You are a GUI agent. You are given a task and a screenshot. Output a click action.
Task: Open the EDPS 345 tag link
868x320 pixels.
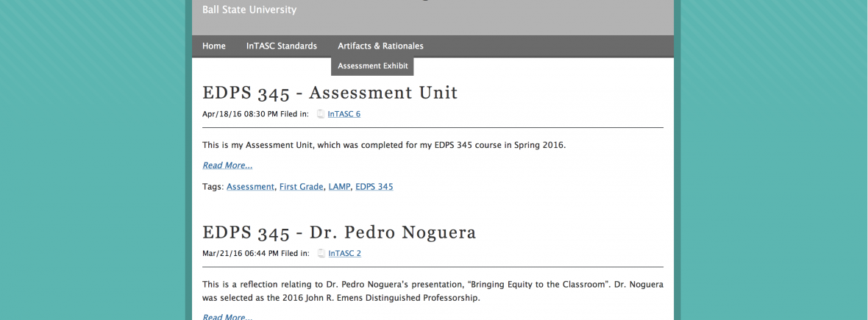pyautogui.click(x=374, y=187)
